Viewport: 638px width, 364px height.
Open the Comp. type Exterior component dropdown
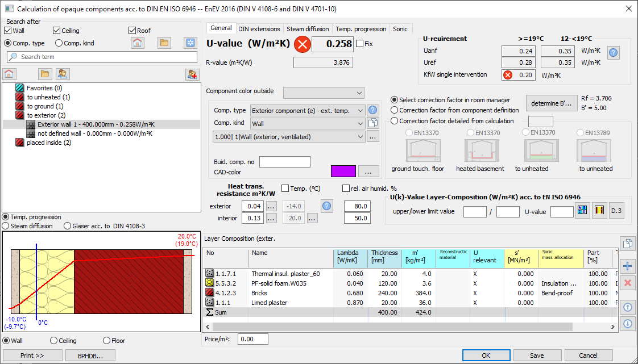coord(308,111)
